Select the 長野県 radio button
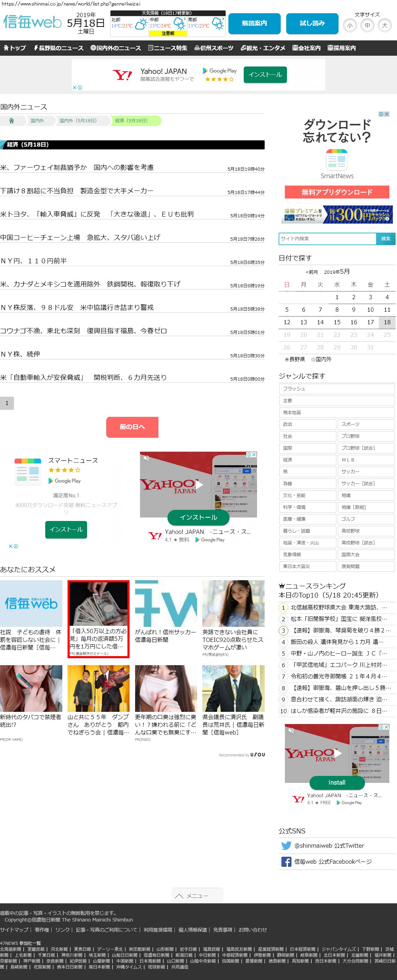This screenshot has width=397, height=980. [287, 359]
